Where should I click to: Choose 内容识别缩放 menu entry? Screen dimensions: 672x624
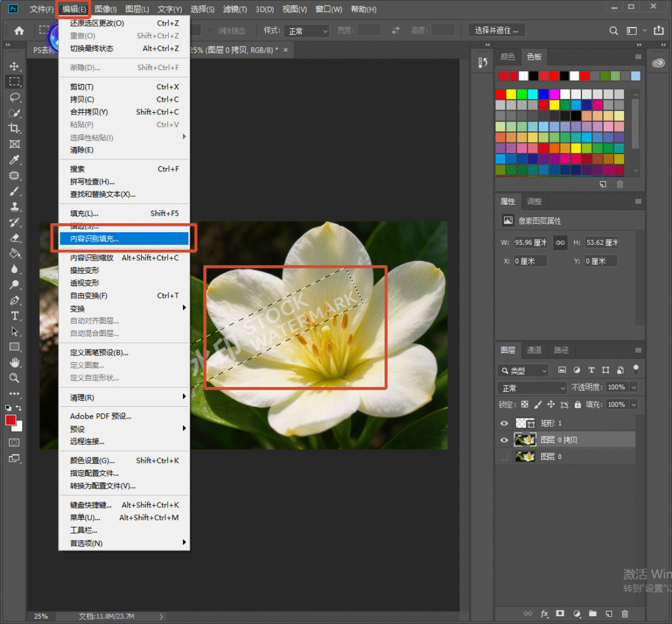point(124,258)
